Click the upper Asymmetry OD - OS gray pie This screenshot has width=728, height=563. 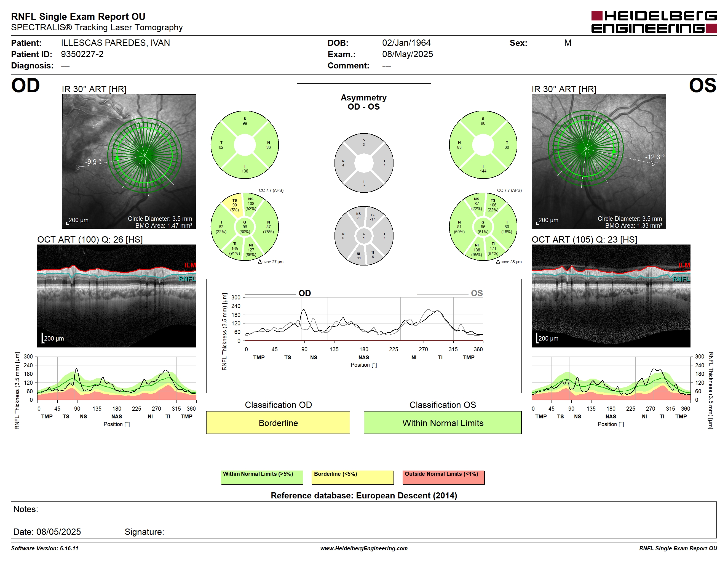click(364, 163)
